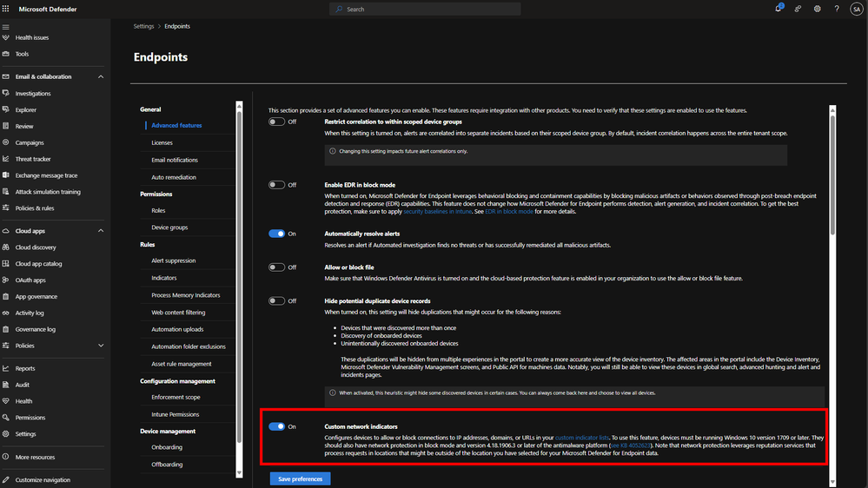The image size is (868, 488).
Task: Expand the Policies section chevron
Action: point(101,346)
